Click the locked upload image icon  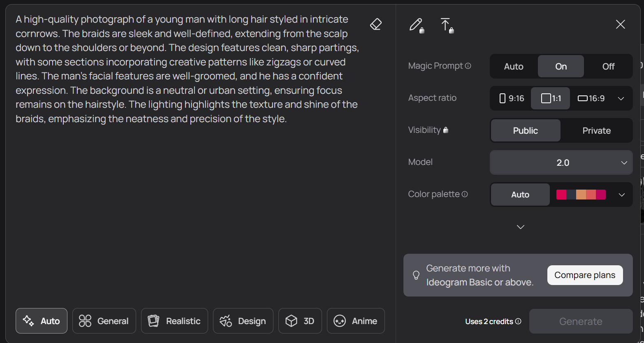(447, 25)
